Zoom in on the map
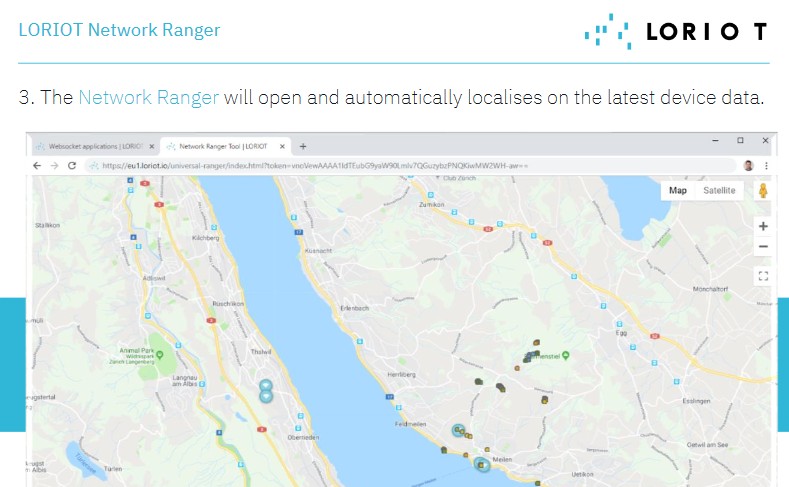This screenshot has height=487, width=789. (x=763, y=226)
